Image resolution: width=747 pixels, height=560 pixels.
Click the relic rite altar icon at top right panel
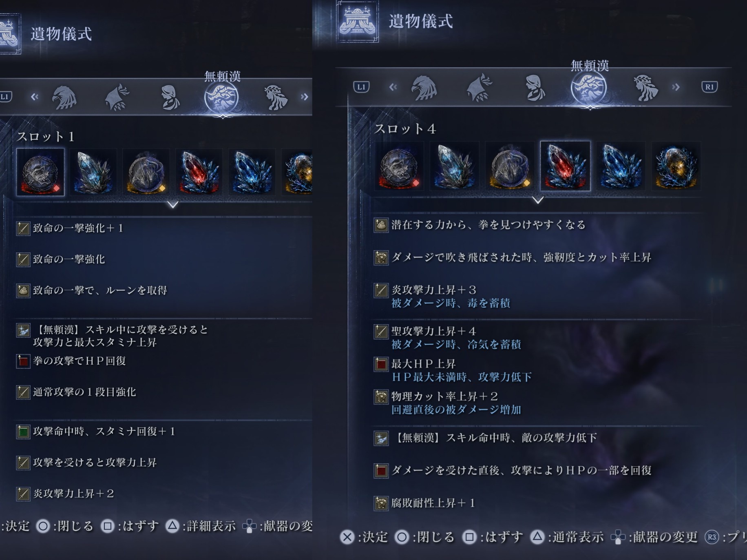[358, 21]
